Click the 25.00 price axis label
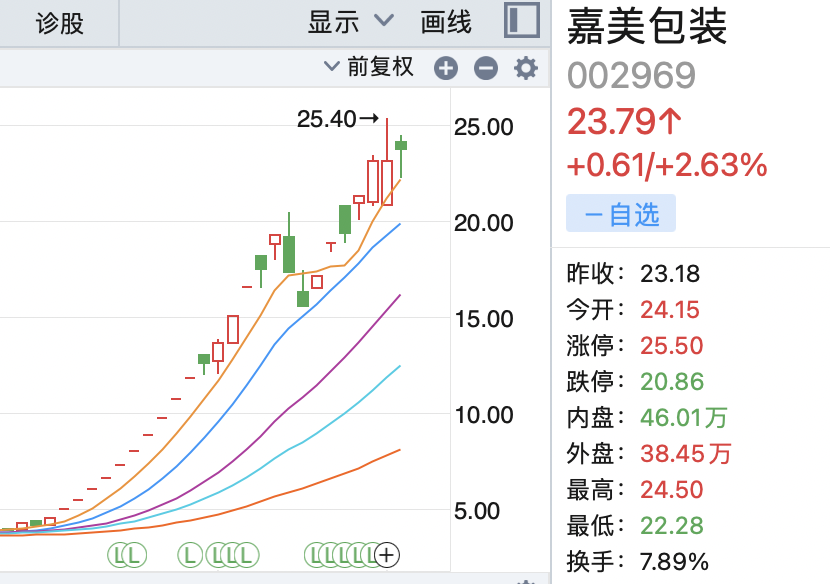Screen dimensions: 830x584 coord(483,127)
